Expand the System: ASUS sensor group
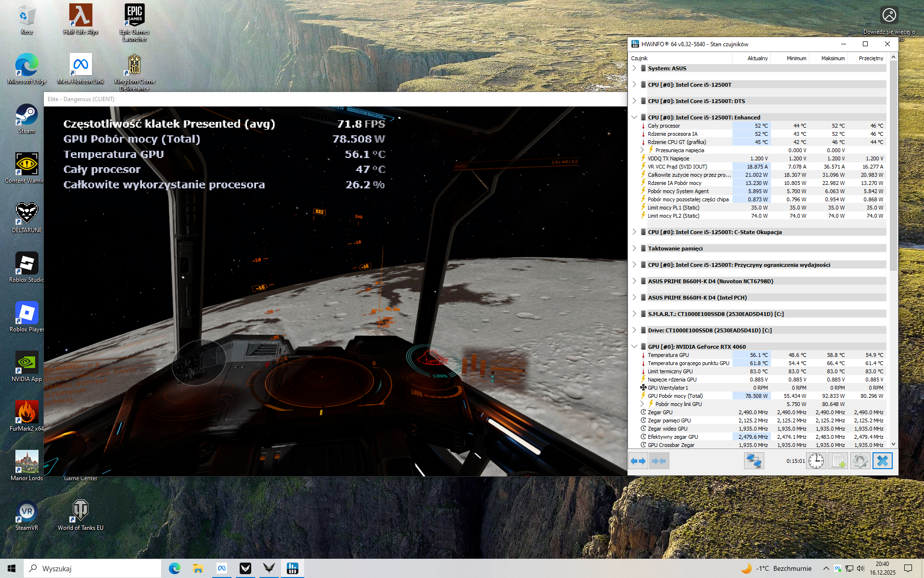This screenshot has width=924, height=578. coord(634,68)
